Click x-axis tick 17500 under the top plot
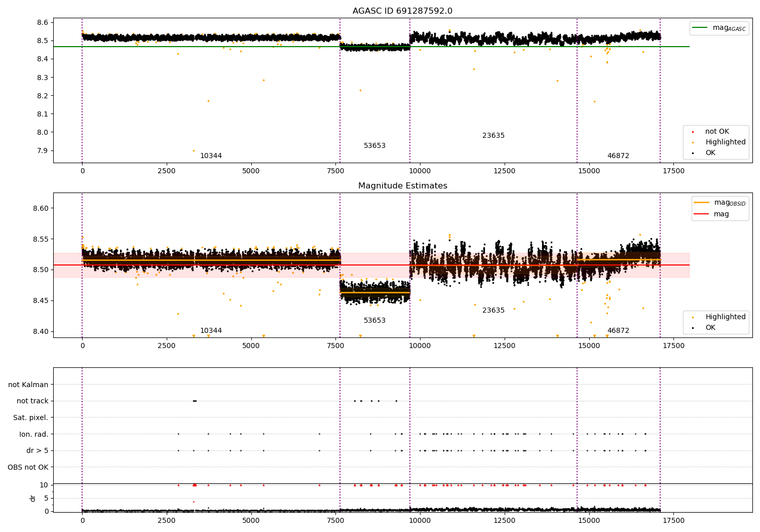 [673, 171]
